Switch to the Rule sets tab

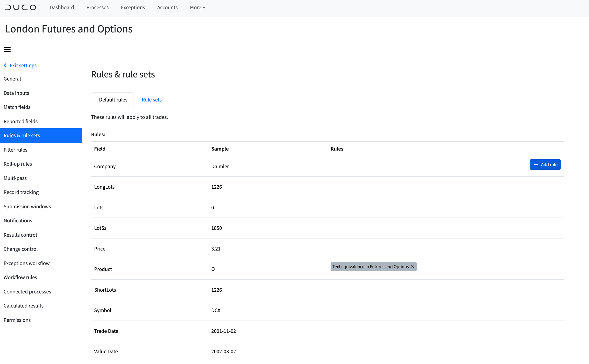tap(151, 99)
